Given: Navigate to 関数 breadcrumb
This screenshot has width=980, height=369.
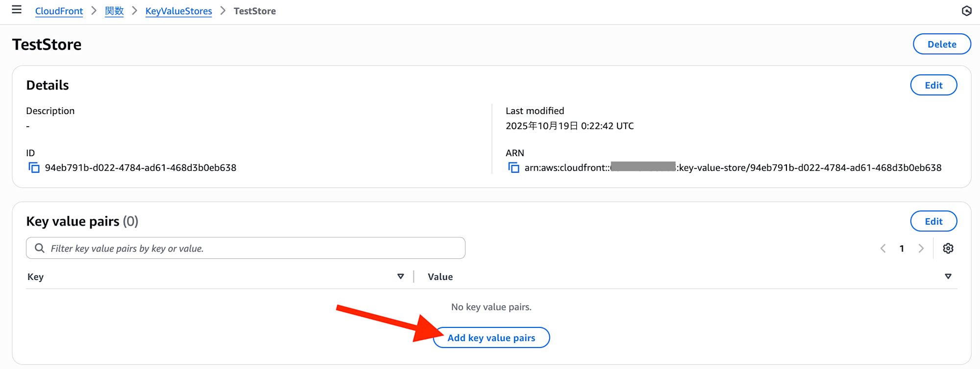Looking at the screenshot, I should (x=114, y=11).
